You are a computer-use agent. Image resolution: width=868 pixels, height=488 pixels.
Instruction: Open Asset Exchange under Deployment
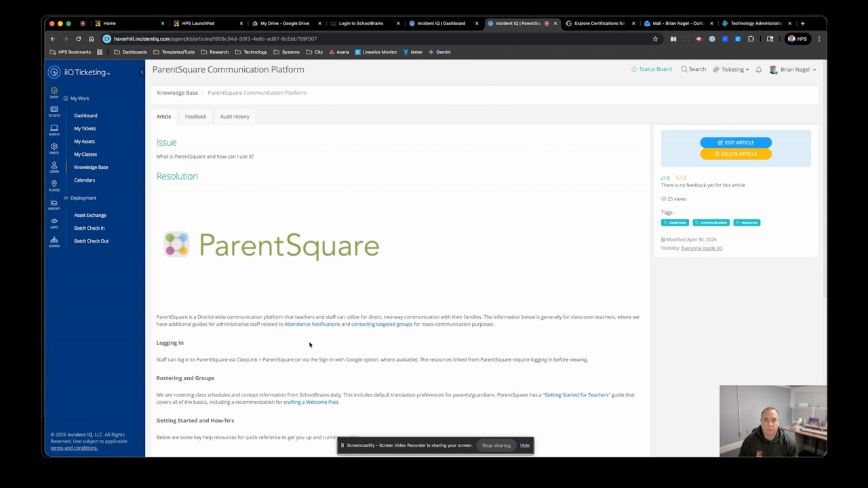(90, 216)
